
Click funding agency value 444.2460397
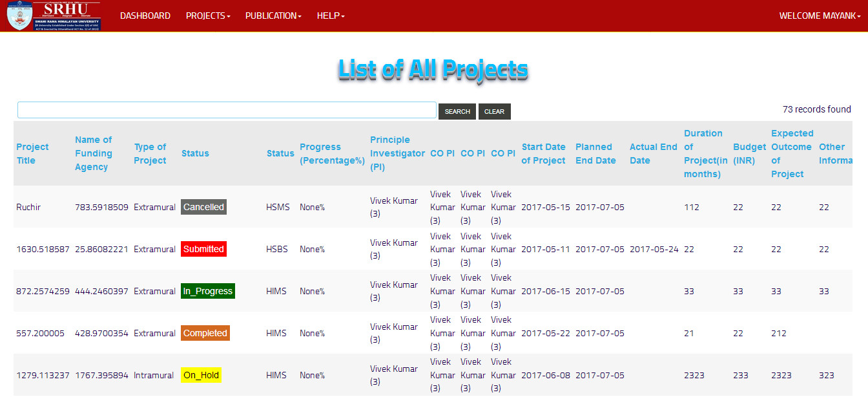[101, 291]
